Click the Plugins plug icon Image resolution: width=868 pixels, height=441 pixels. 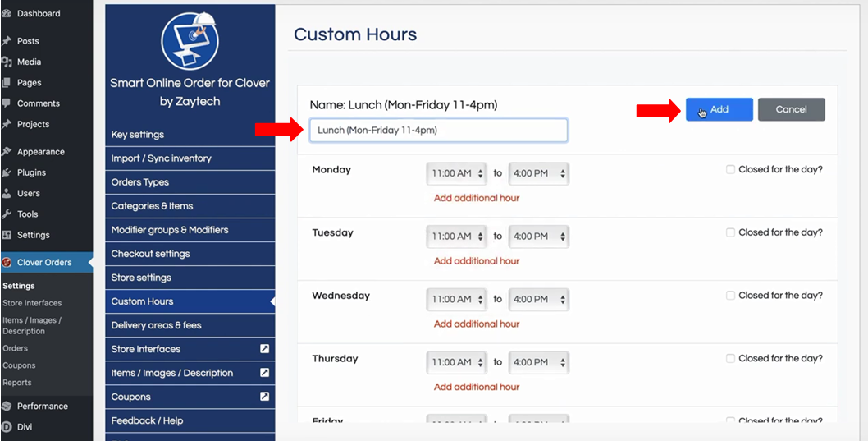pyautogui.click(x=7, y=172)
